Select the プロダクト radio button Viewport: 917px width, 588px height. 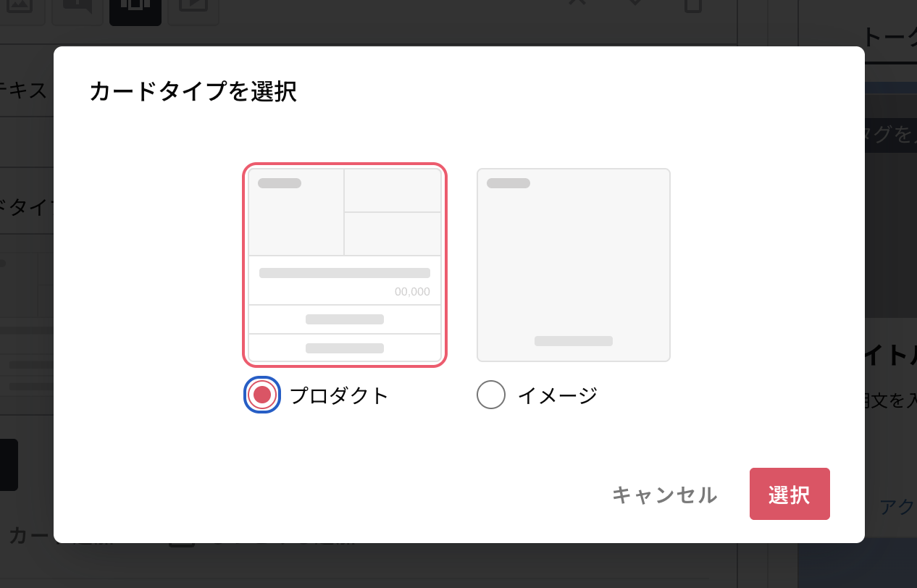[261, 395]
